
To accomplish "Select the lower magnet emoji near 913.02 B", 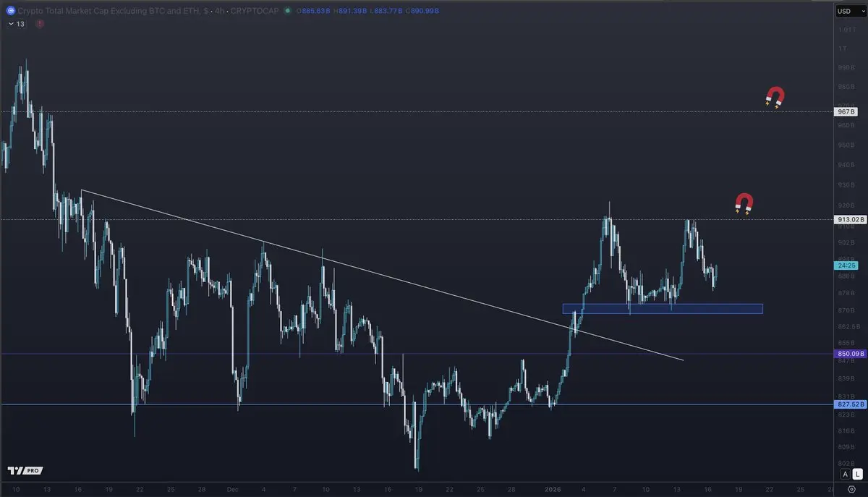I will click(x=744, y=204).
